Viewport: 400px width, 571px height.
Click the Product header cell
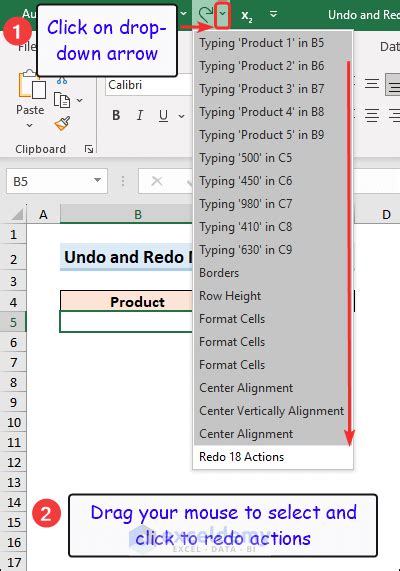(126, 301)
